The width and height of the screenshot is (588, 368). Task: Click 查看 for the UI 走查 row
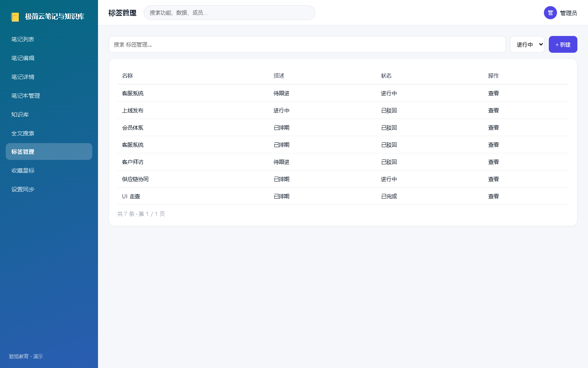[x=493, y=196]
